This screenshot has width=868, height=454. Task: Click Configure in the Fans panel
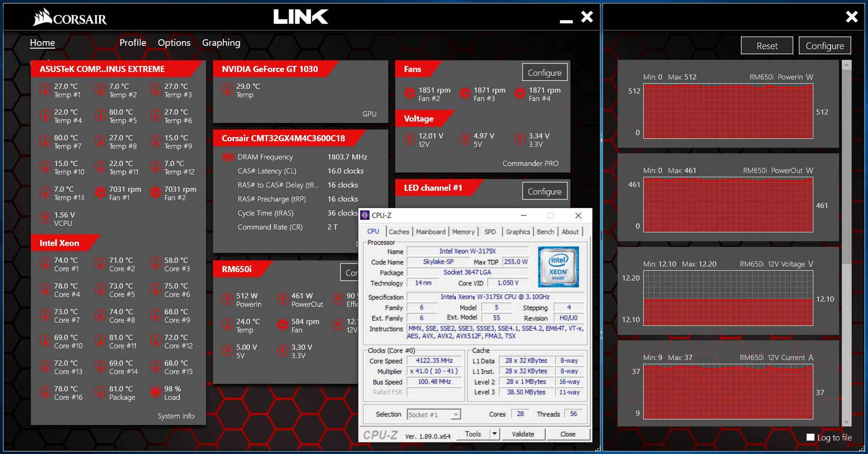[545, 72]
